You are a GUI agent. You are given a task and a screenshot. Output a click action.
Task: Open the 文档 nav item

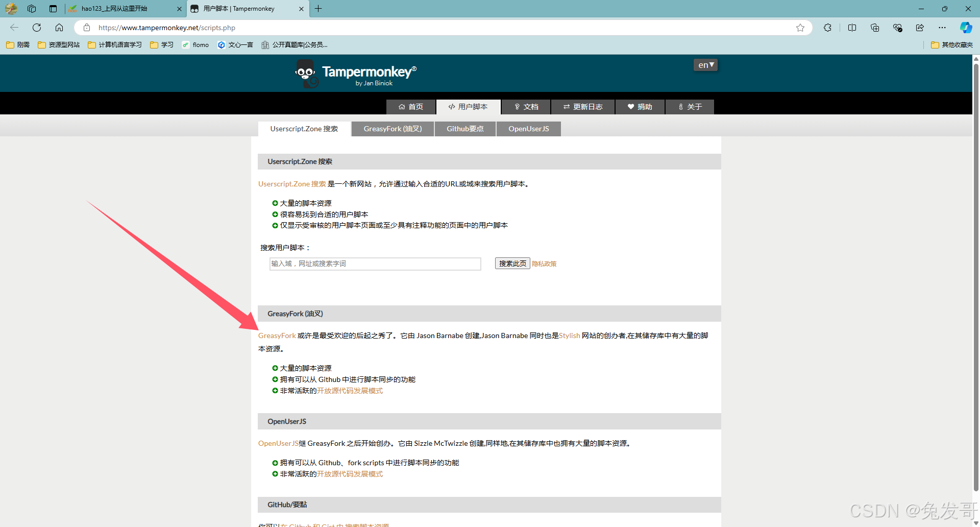pos(526,107)
